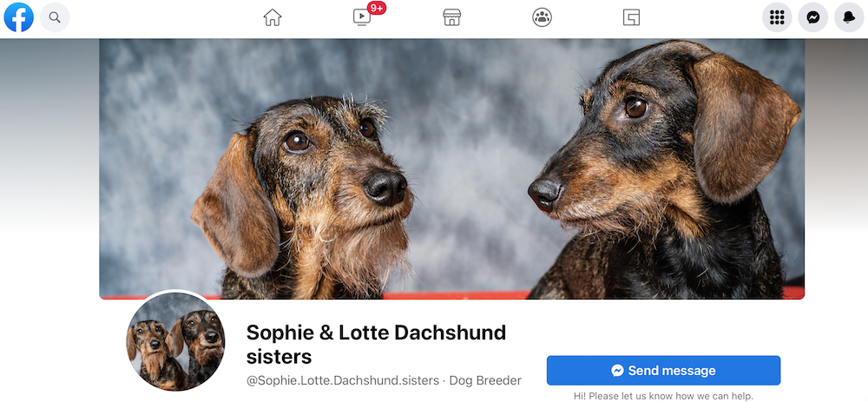
Task: Click the 9+ notification badge on Watch
Action: pos(377,9)
